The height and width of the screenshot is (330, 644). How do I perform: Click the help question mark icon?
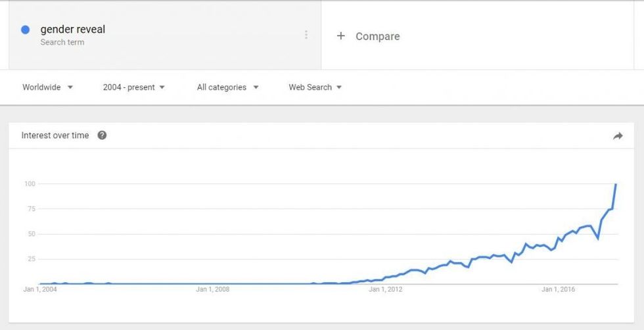[102, 135]
